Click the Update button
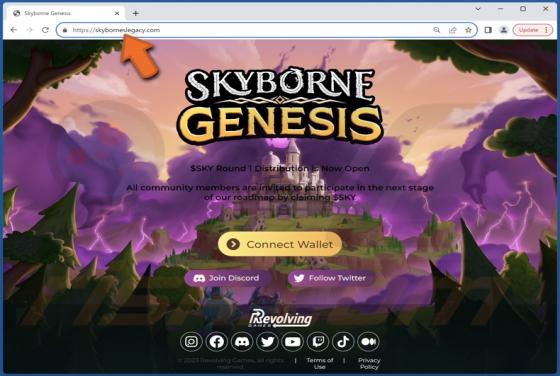560x376 pixels. [x=532, y=30]
